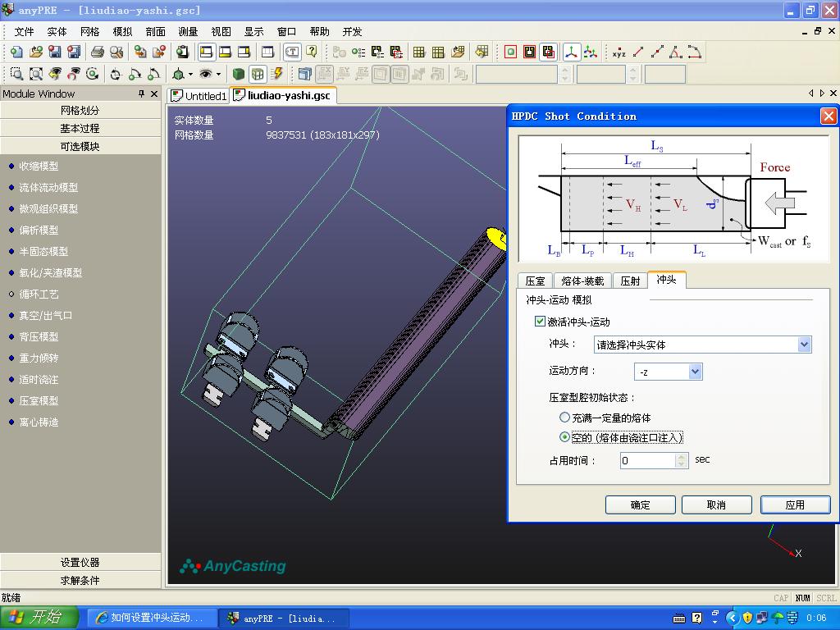Image resolution: width=840 pixels, height=630 pixels.
Task: Click the New document toolbar icon
Action: (16, 52)
